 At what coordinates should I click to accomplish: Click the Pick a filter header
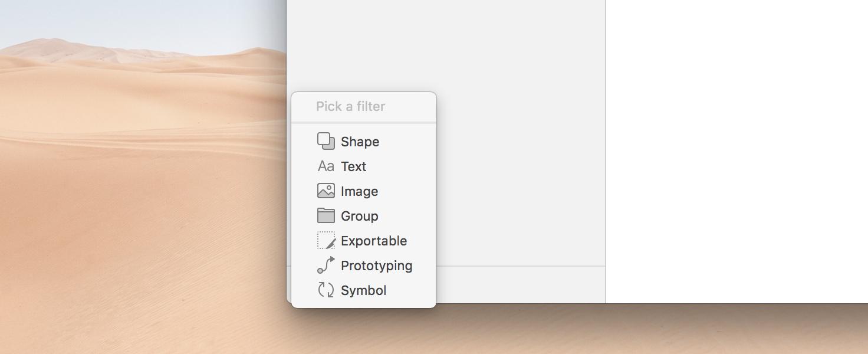[350, 106]
